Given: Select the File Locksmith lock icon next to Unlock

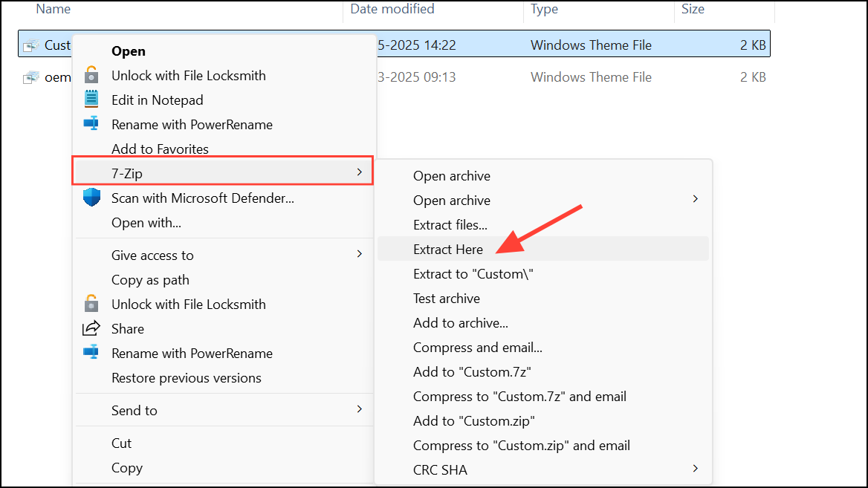Looking at the screenshot, I should point(91,75).
